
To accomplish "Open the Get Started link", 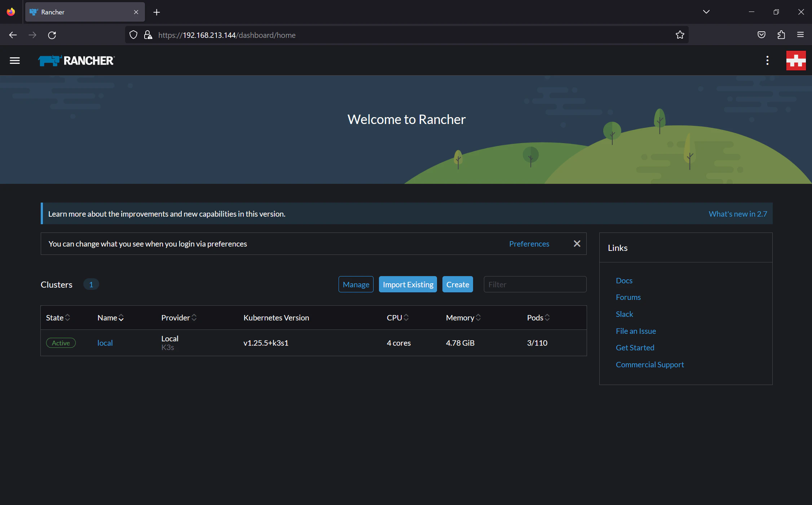I will tap(635, 347).
